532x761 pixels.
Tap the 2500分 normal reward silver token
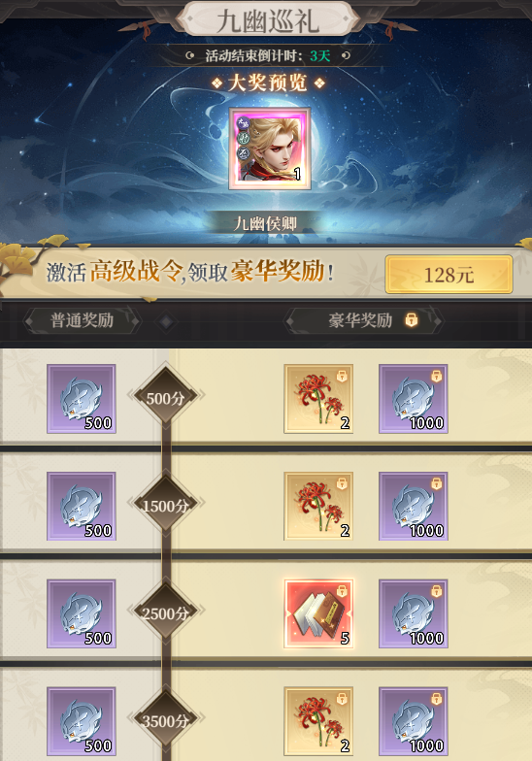point(82,613)
